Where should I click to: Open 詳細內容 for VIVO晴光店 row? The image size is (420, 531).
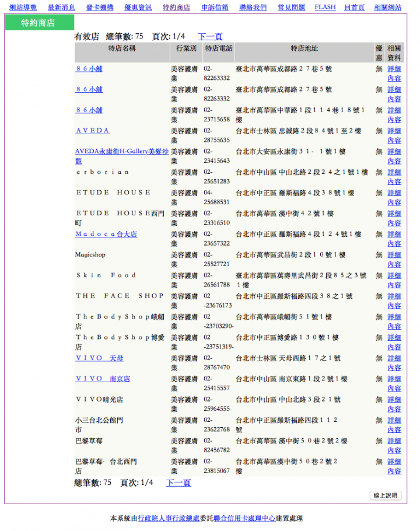[x=394, y=404]
